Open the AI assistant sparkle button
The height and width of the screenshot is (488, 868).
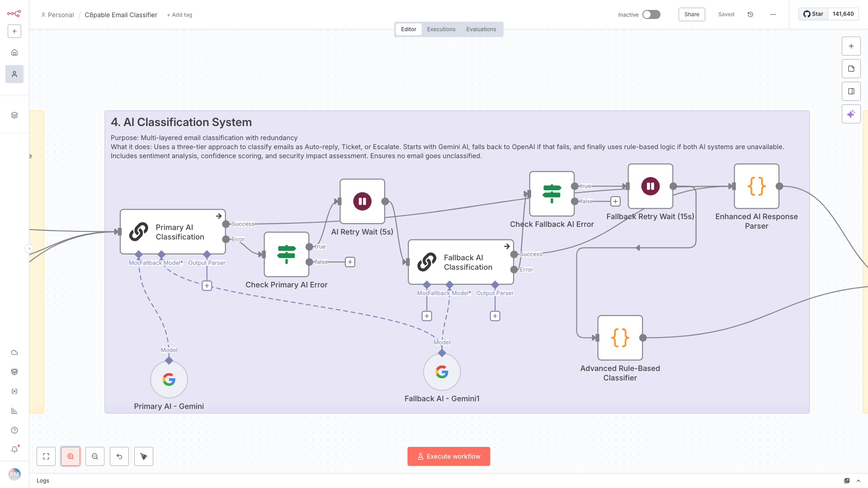851,114
